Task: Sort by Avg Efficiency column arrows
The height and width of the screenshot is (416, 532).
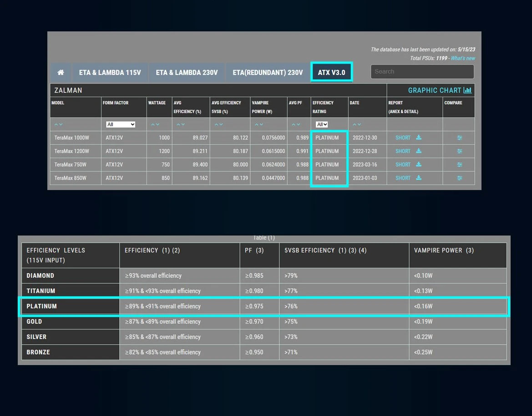Action: (x=181, y=125)
